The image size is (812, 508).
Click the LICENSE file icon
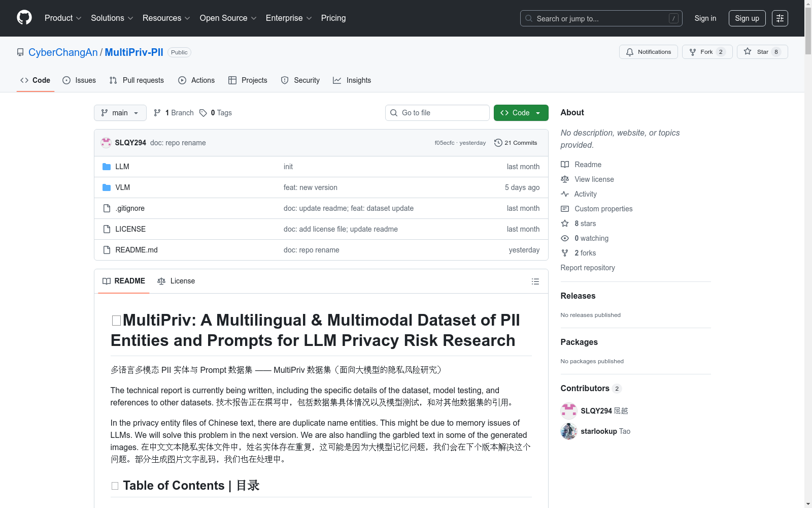(x=107, y=229)
